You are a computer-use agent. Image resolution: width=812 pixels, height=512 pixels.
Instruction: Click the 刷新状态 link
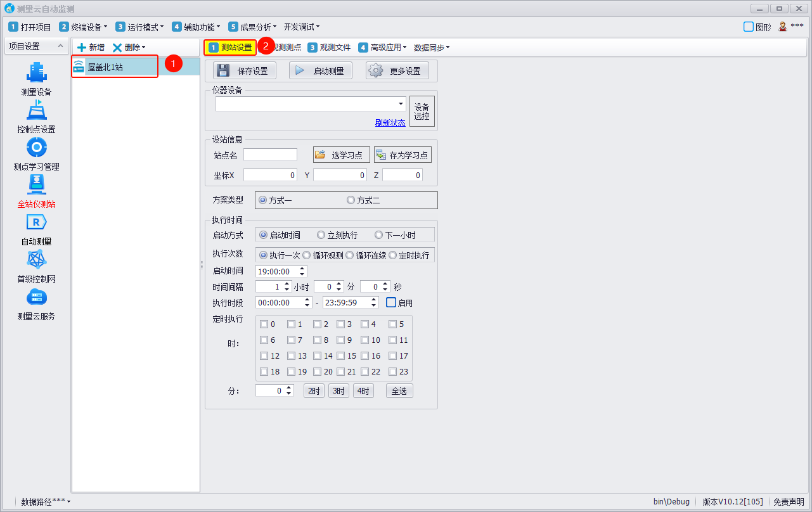click(x=390, y=123)
